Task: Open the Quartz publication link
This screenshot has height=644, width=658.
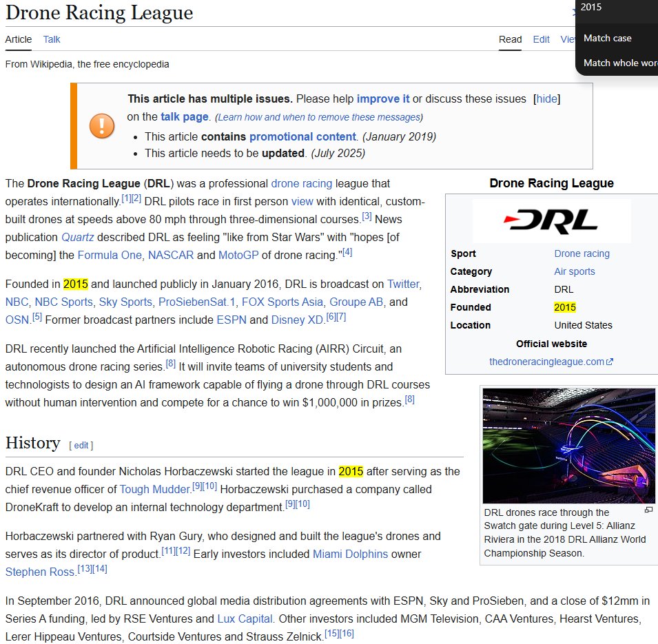Action: tap(78, 238)
